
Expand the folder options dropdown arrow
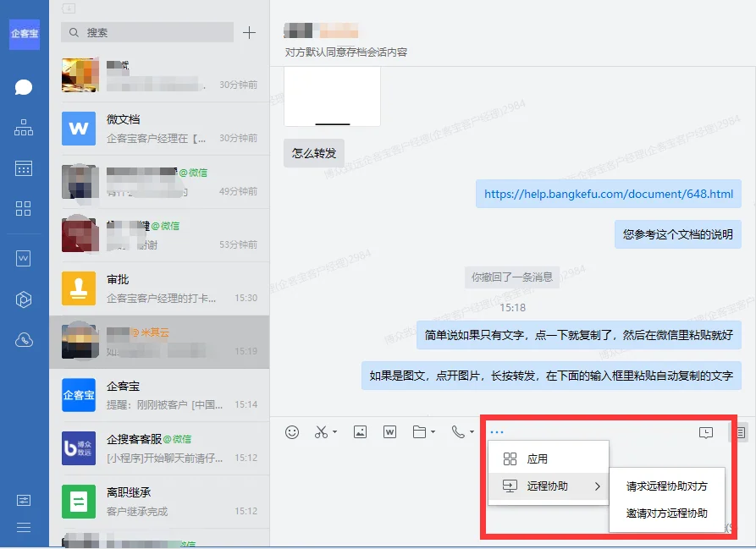coord(433,432)
